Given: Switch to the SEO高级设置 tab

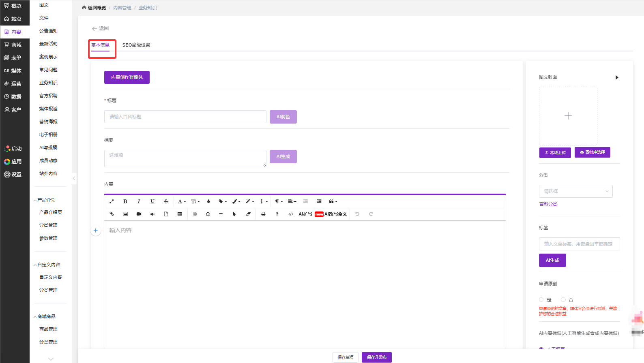Looking at the screenshot, I should coord(136,45).
